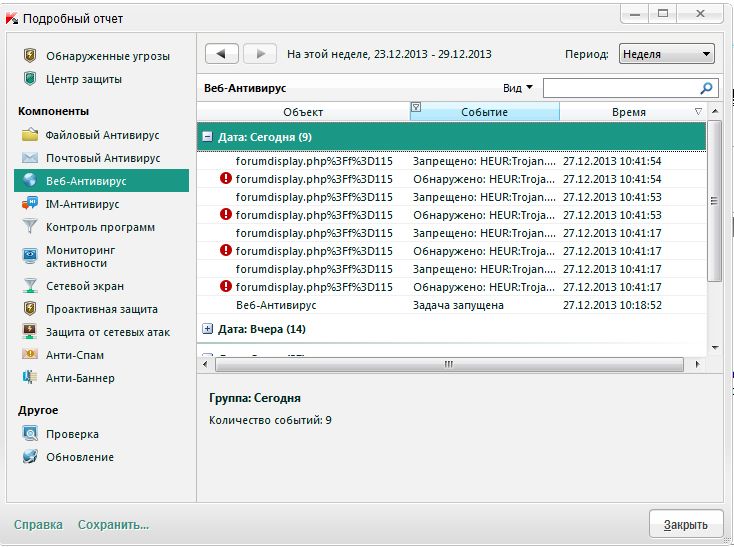Click the Kaspersky logo in title bar

pyautogui.click(x=12, y=19)
